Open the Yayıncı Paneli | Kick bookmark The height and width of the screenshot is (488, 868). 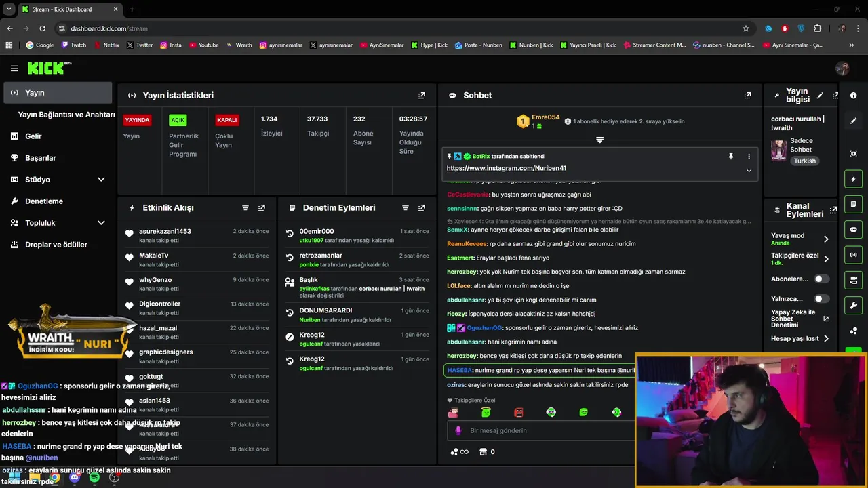point(587,45)
